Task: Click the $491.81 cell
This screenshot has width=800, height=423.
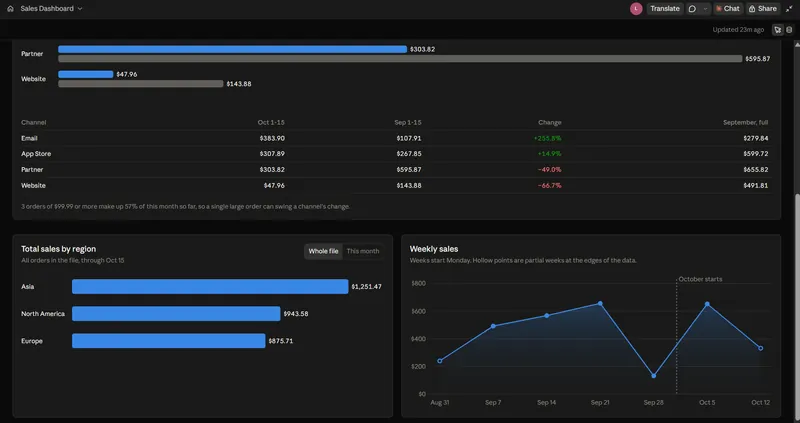Action: pyautogui.click(x=756, y=185)
